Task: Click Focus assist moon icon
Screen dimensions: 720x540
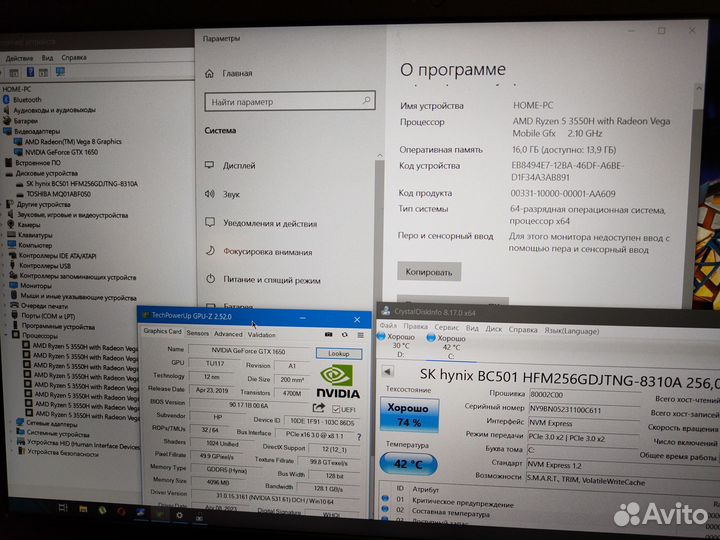Action: pos(210,251)
